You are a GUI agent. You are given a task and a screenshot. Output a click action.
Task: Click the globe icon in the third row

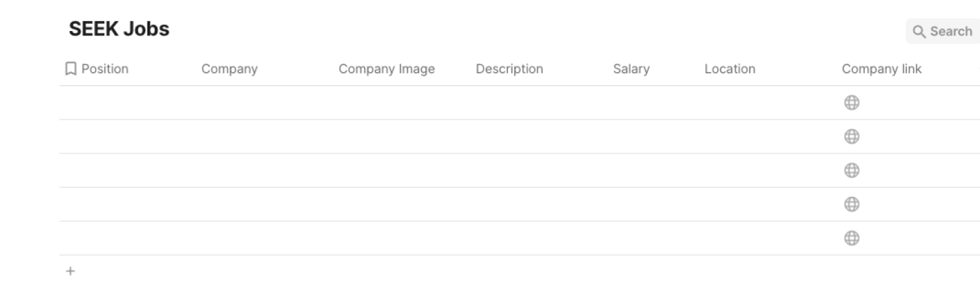[x=851, y=170]
